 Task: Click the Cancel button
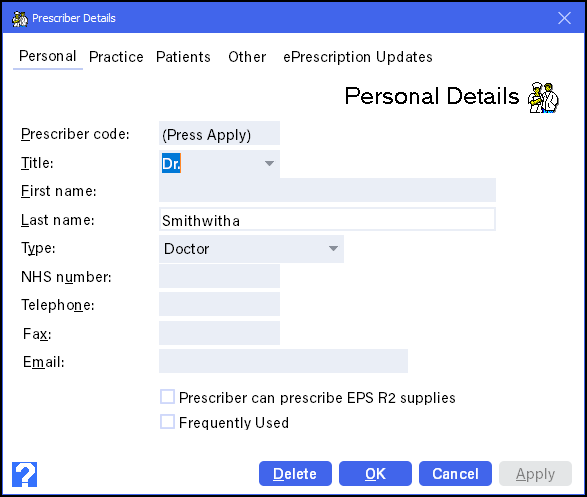tap(455, 474)
